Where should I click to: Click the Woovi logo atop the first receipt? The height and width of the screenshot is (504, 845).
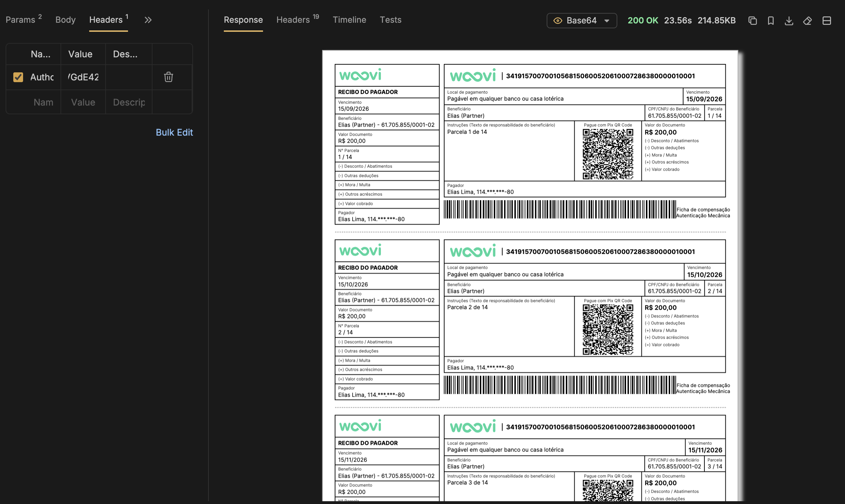tap(360, 74)
